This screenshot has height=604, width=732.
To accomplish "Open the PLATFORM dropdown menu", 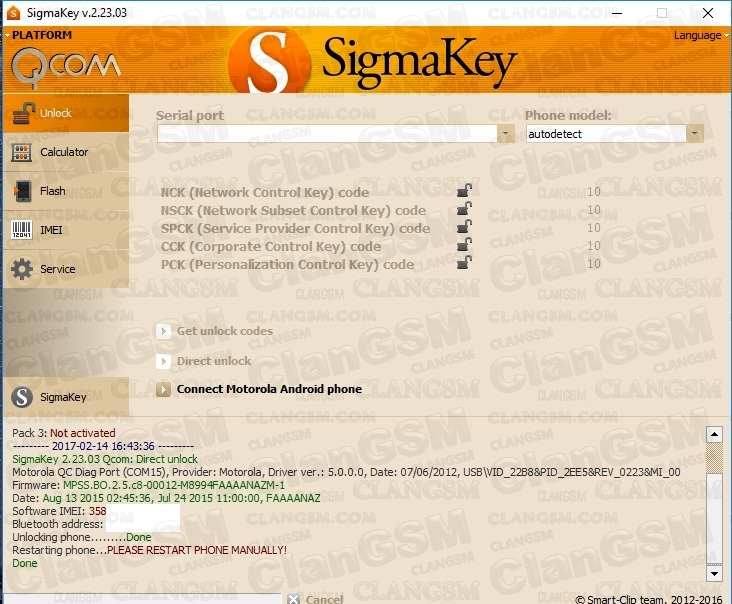I will tap(39, 35).
